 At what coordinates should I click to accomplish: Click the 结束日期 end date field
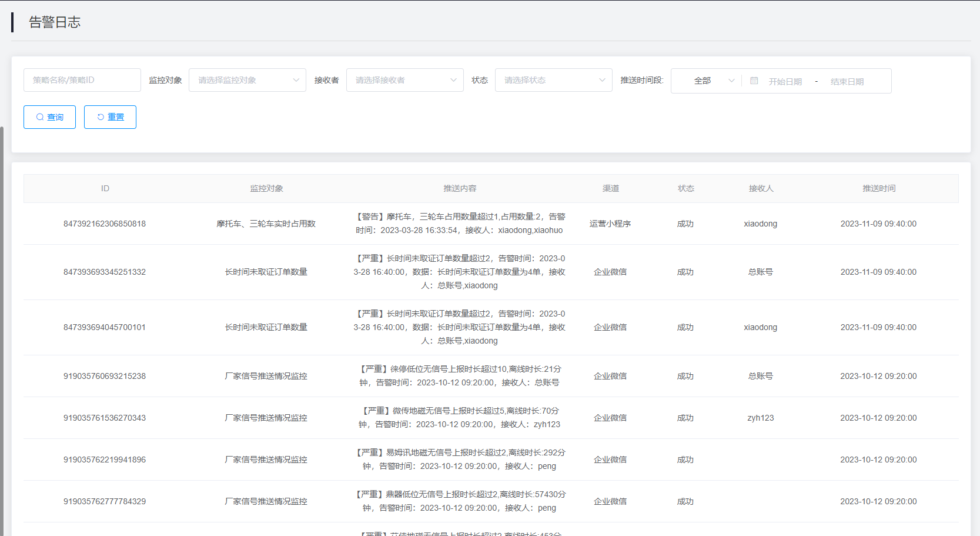pos(847,82)
